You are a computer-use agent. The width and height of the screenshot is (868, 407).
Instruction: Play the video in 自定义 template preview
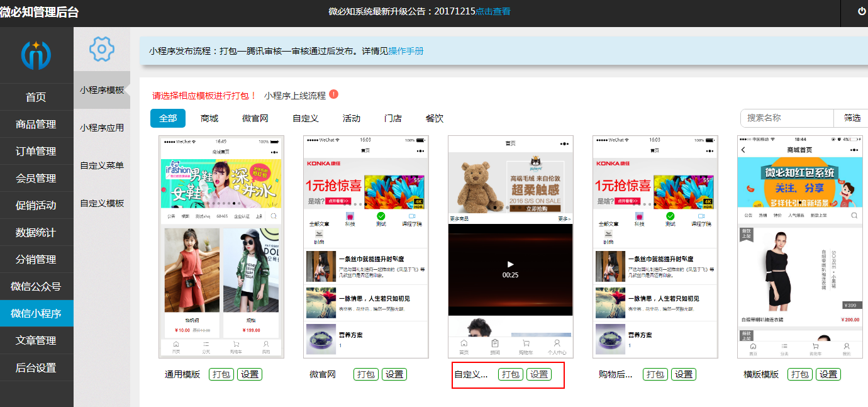click(510, 265)
